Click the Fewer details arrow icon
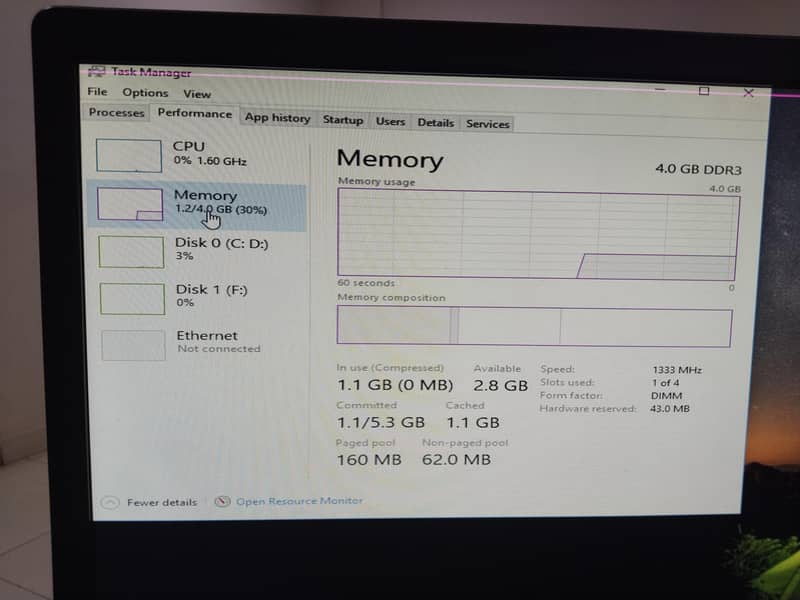 click(x=110, y=503)
